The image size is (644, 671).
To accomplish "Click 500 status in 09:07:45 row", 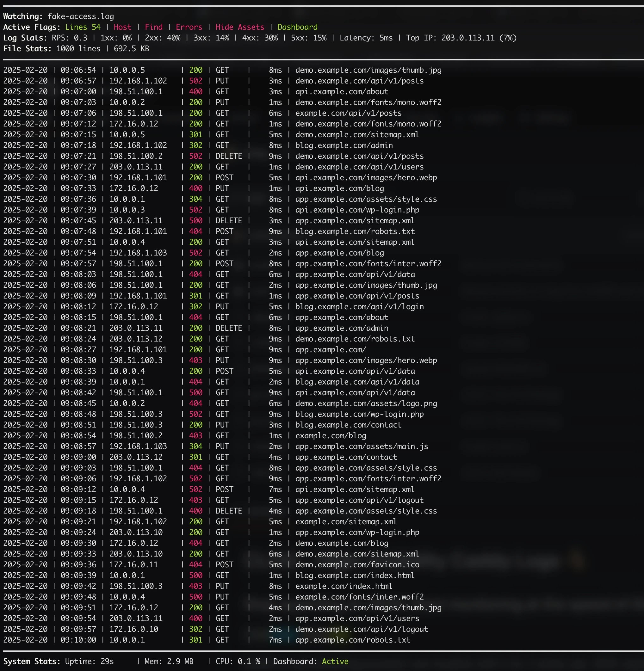I will pos(196,221).
